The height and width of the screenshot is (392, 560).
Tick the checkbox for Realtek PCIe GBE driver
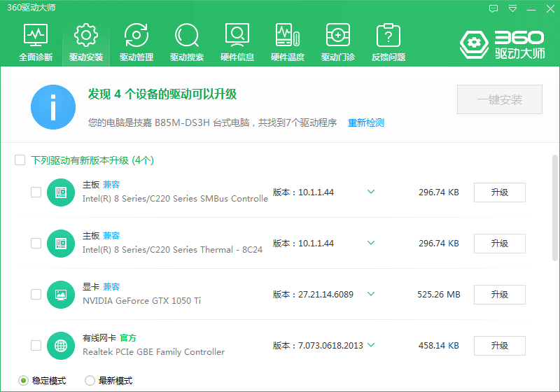(x=36, y=345)
